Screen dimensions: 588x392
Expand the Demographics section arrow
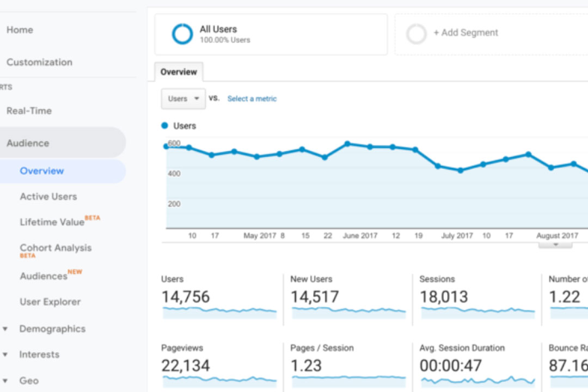(x=5, y=329)
